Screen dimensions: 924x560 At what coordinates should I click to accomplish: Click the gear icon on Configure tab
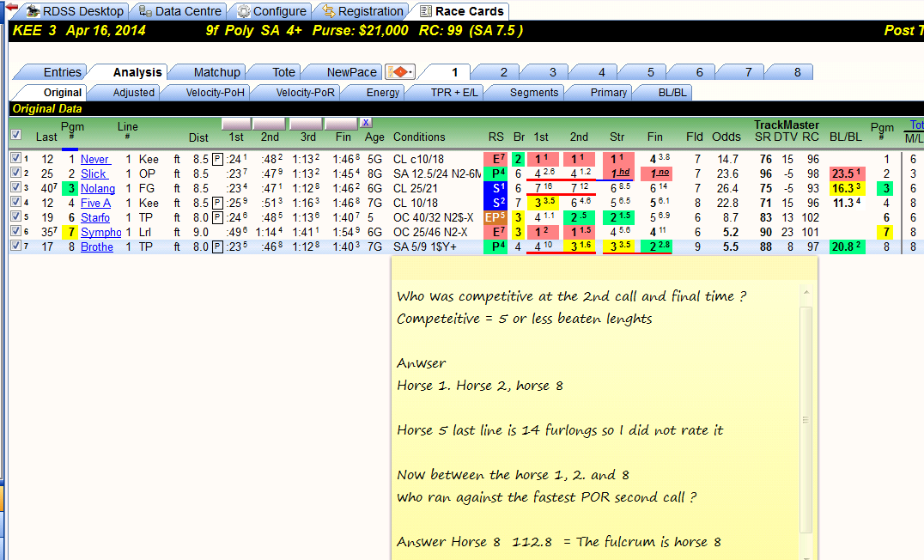(x=243, y=11)
